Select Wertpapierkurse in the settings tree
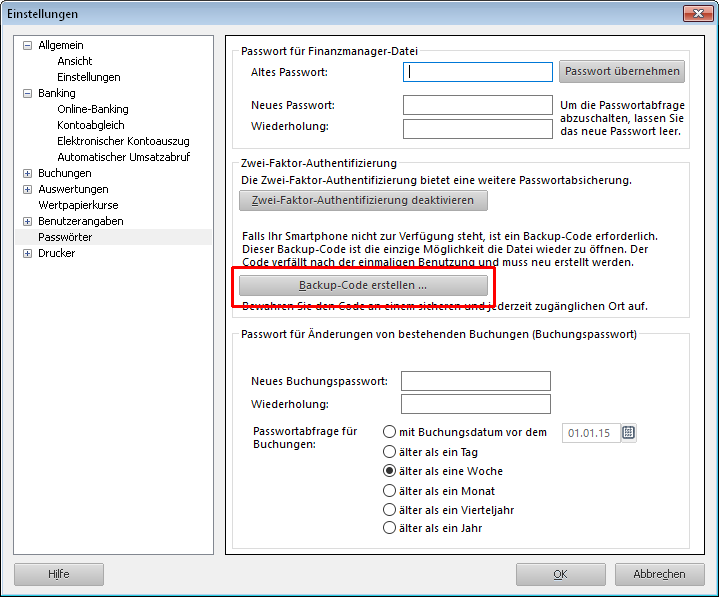Screen dimensions: 719x597 point(78,205)
